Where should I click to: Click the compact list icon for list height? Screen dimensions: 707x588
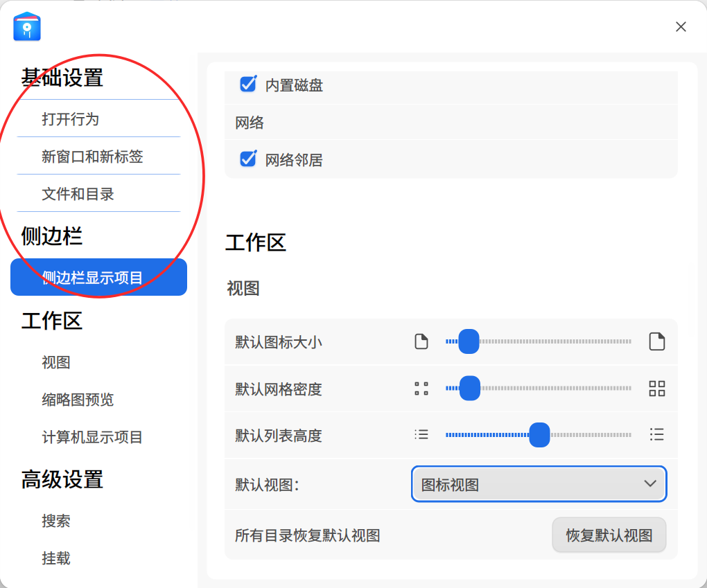click(421, 434)
